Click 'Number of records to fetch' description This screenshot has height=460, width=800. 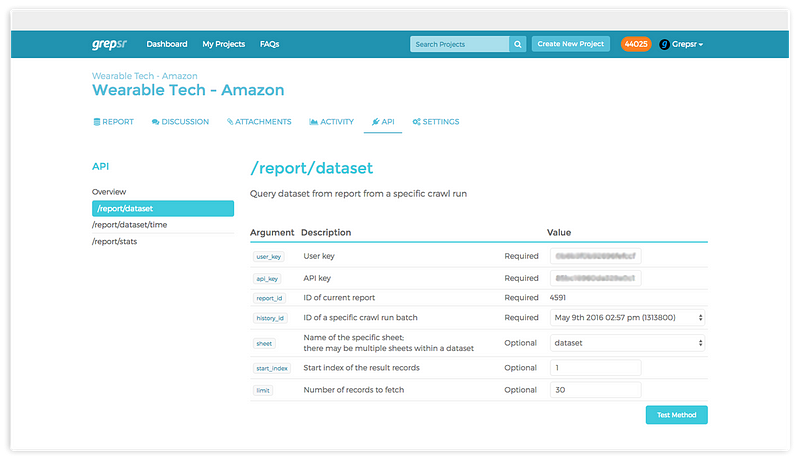(x=354, y=390)
